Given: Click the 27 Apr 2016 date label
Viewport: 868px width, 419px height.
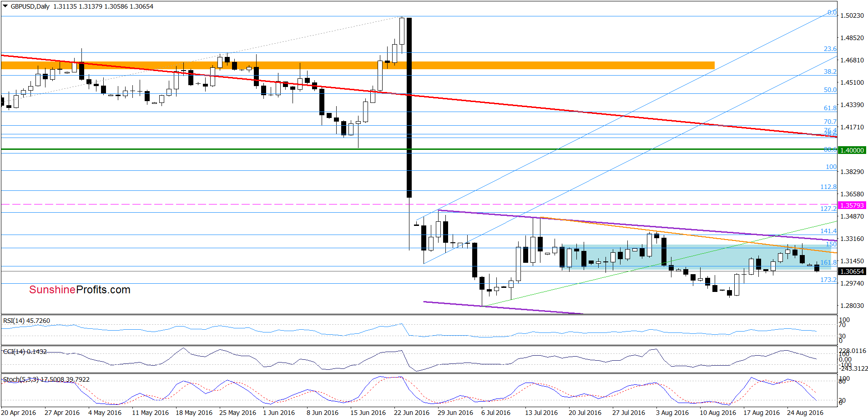Looking at the screenshot, I should [x=62, y=413].
